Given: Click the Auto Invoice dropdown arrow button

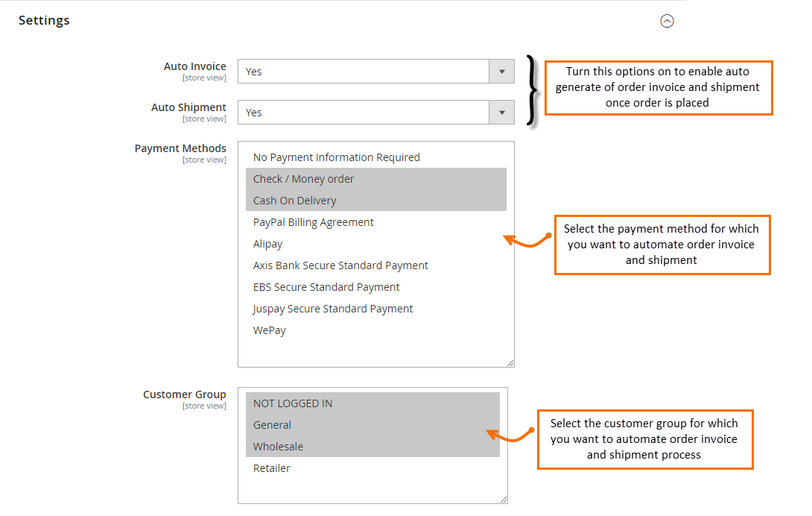Looking at the screenshot, I should pos(501,72).
